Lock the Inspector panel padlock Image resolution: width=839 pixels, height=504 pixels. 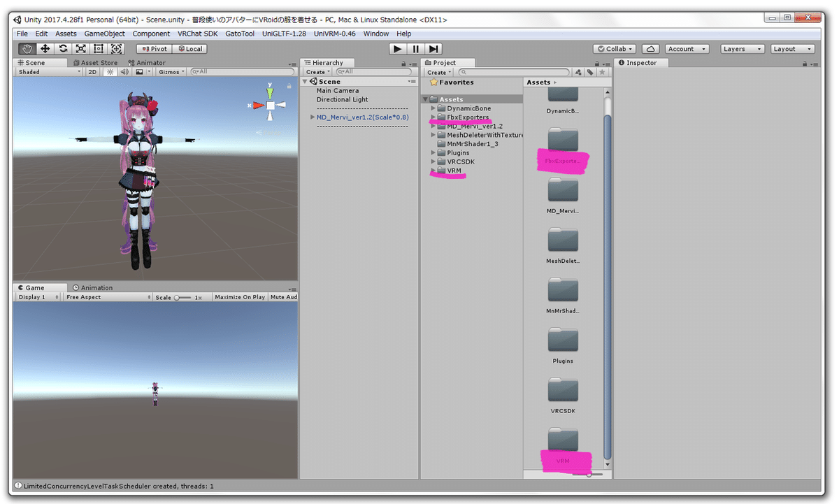tap(804, 63)
